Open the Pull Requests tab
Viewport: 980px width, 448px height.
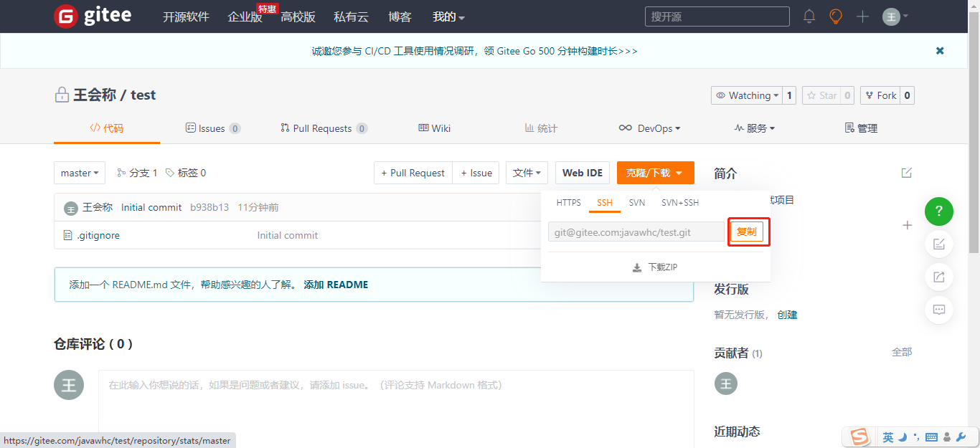pyautogui.click(x=324, y=128)
